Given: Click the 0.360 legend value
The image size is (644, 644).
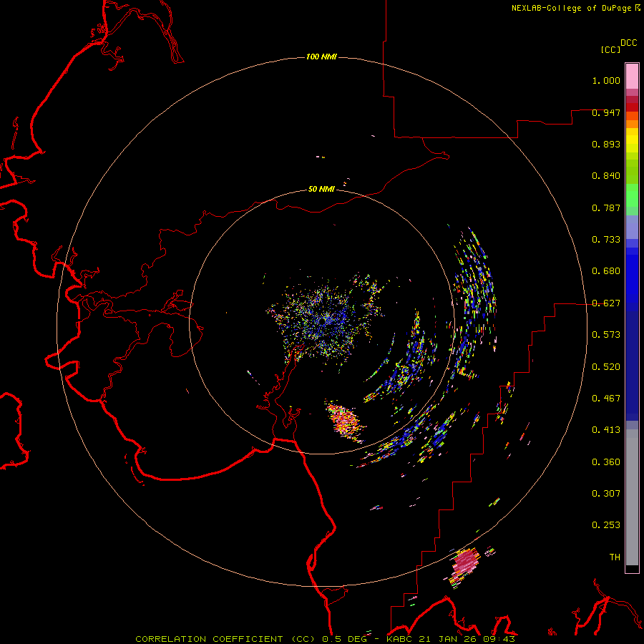Looking at the screenshot, I should (606, 462).
